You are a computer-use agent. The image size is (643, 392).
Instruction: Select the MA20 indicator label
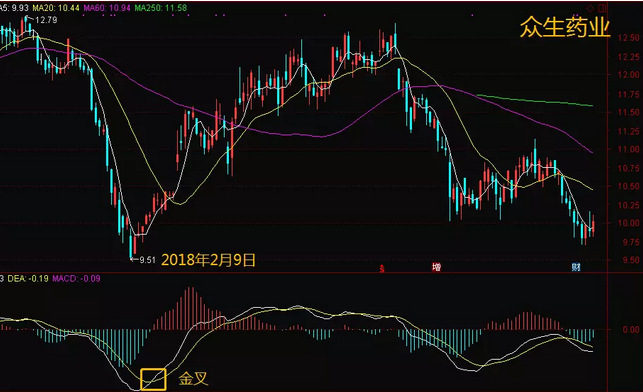pyautogui.click(x=56, y=8)
